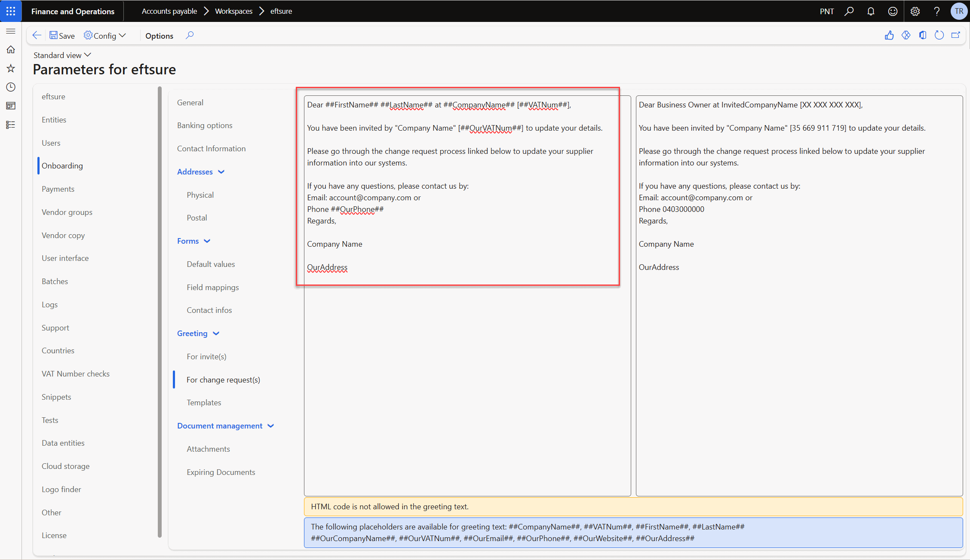Select the eftsure tab in sidebar
The image size is (970, 560).
click(x=53, y=97)
